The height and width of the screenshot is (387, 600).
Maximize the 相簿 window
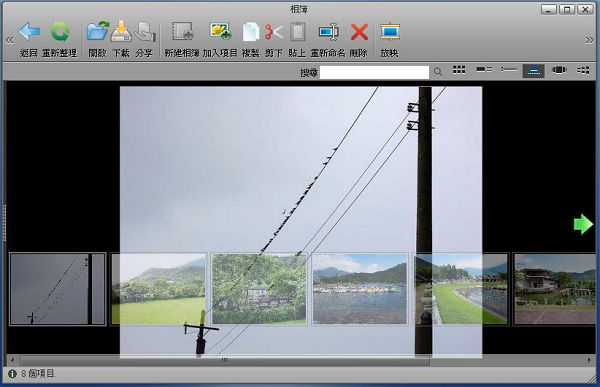pyautogui.click(x=567, y=10)
